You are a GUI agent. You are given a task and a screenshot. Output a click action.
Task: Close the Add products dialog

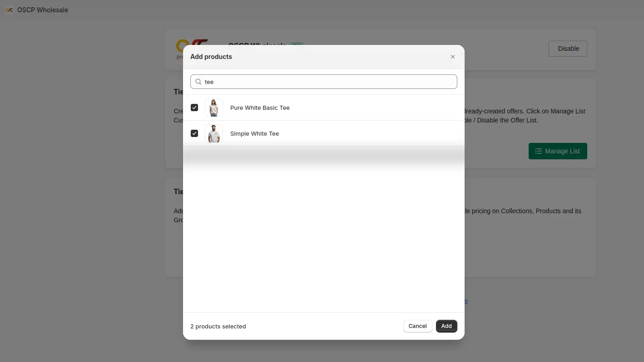pyautogui.click(x=452, y=57)
